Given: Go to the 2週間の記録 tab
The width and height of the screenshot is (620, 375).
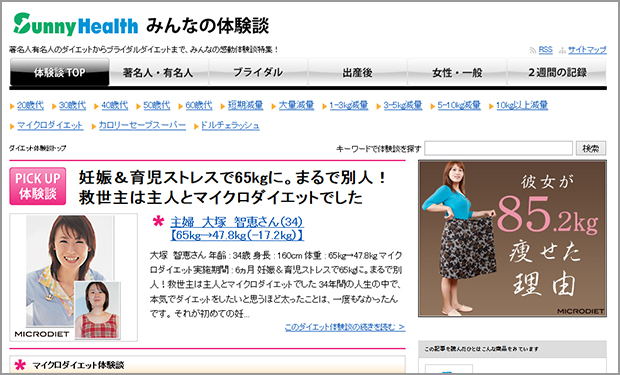Looking at the screenshot, I should tap(557, 72).
